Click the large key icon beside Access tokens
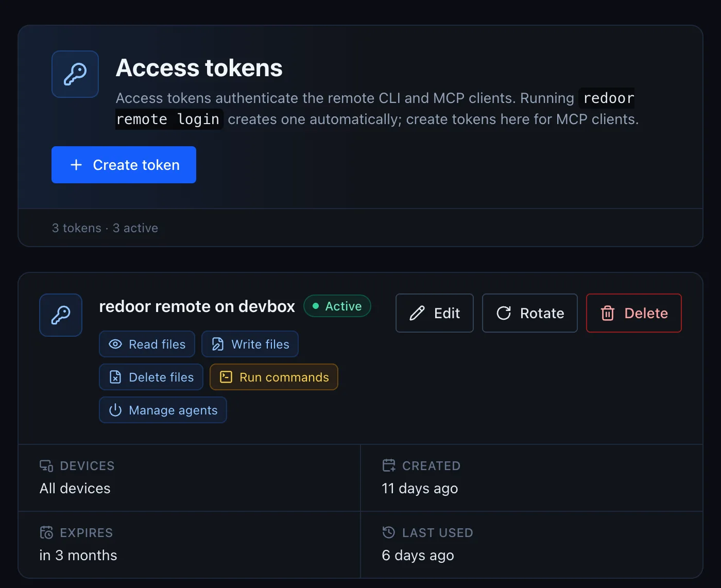Image resolution: width=721 pixels, height=588 pixels. (75, 74)
